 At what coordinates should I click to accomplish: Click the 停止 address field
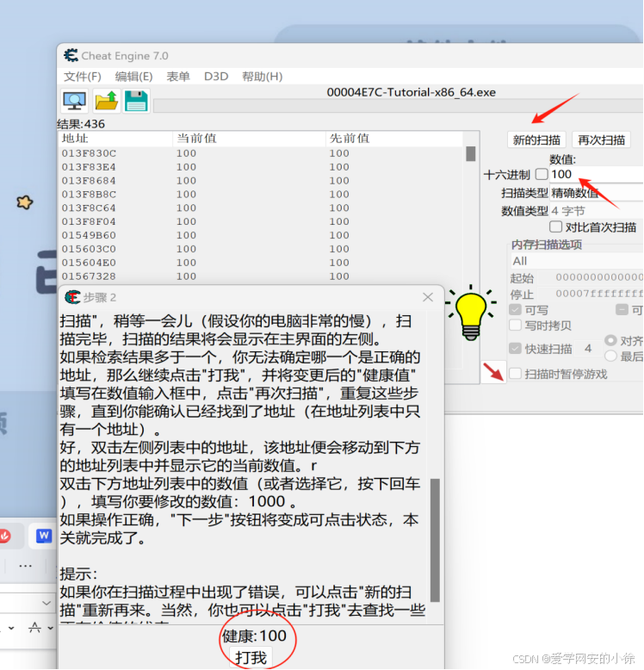pyautogui.click(x=591, y=294)
